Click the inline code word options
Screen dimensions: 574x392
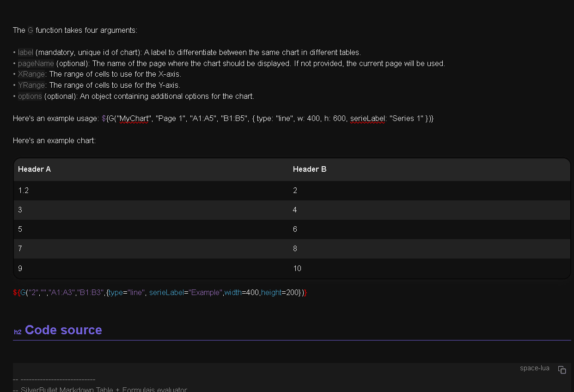pos(30,96)
